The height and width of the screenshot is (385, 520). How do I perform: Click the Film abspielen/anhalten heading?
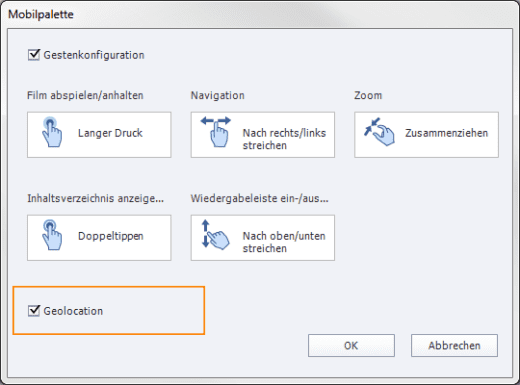tap(85, 95)
